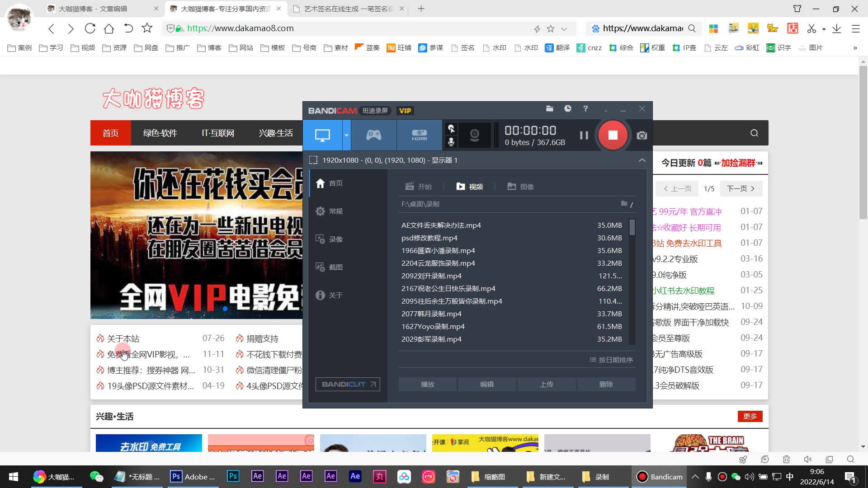868x488 pixels.
Task: Bookmark page with star icon left of address bar
Action: (147, 28)
